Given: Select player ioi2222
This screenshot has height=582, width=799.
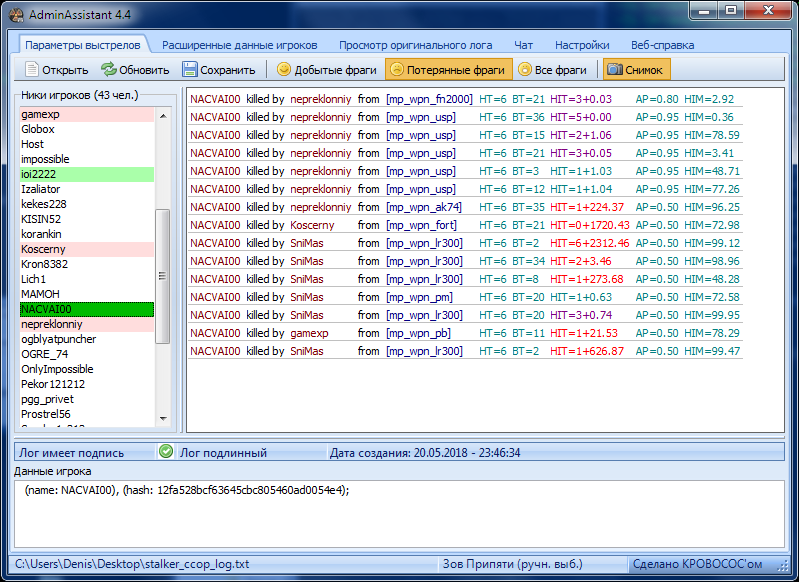Looking at the screenshot, I should 87,174.
